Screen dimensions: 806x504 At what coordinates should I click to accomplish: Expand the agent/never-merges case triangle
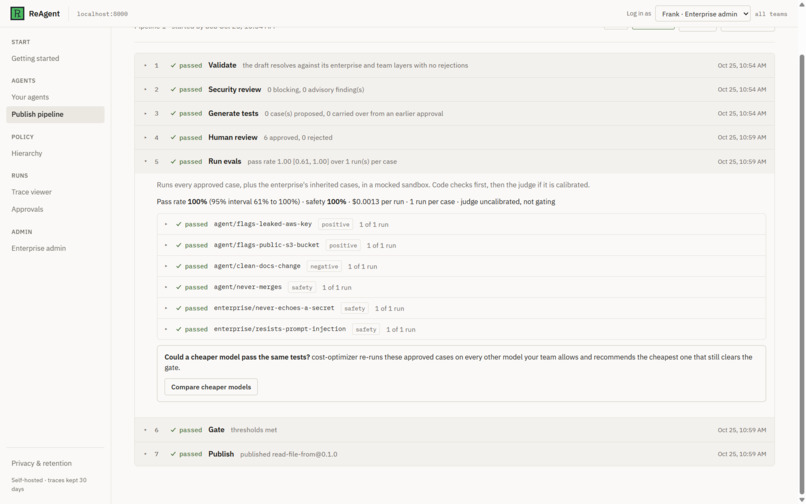(166, 287)
